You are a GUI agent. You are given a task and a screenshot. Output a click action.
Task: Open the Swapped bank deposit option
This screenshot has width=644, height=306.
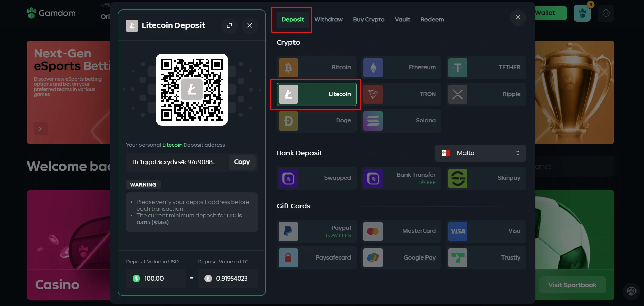tap(316, 178)
